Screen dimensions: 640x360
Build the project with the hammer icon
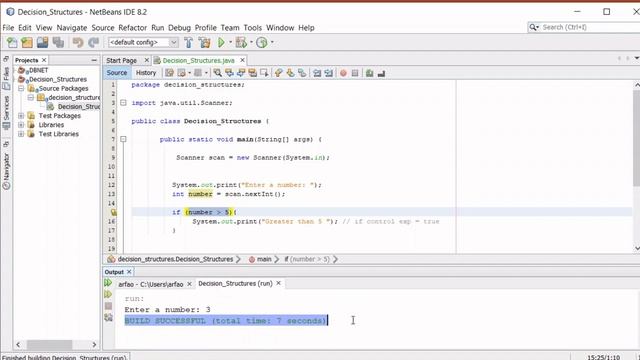[x=189, y=42]
